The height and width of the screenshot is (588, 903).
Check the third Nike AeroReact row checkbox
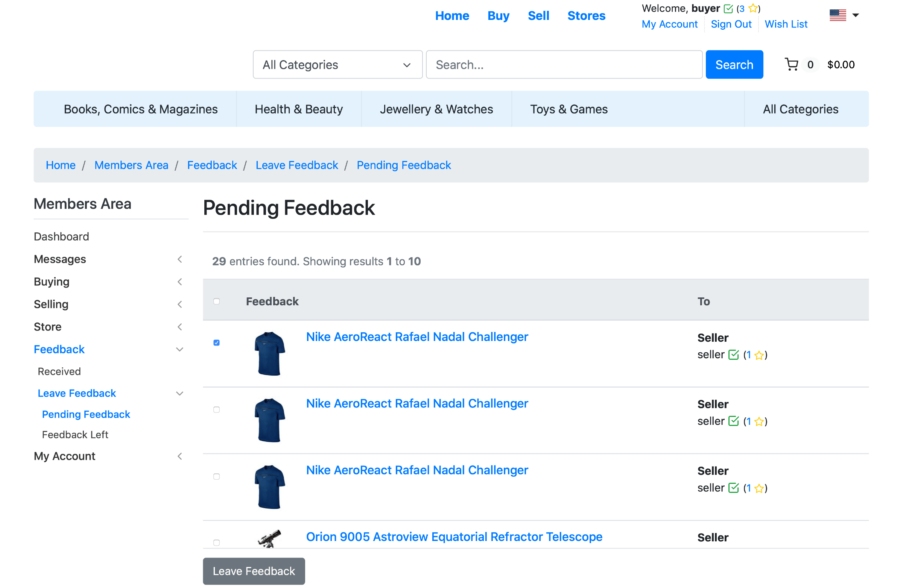click(x=217, y=477)
